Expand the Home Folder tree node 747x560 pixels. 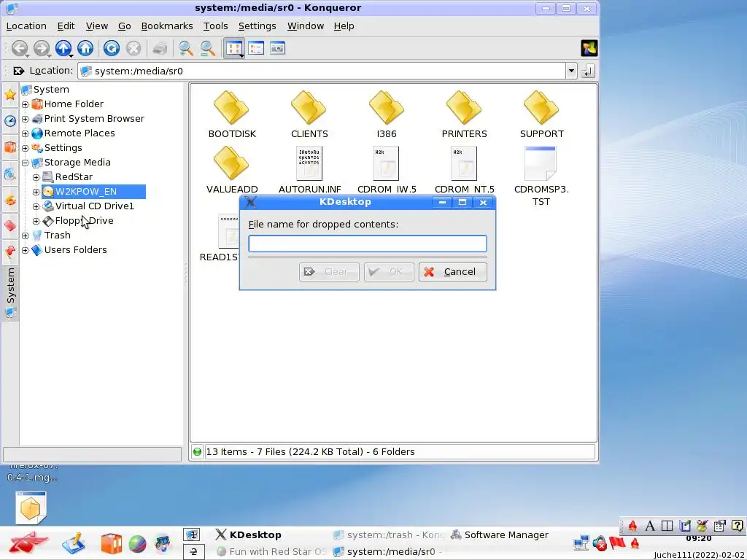tap(26, 104)
